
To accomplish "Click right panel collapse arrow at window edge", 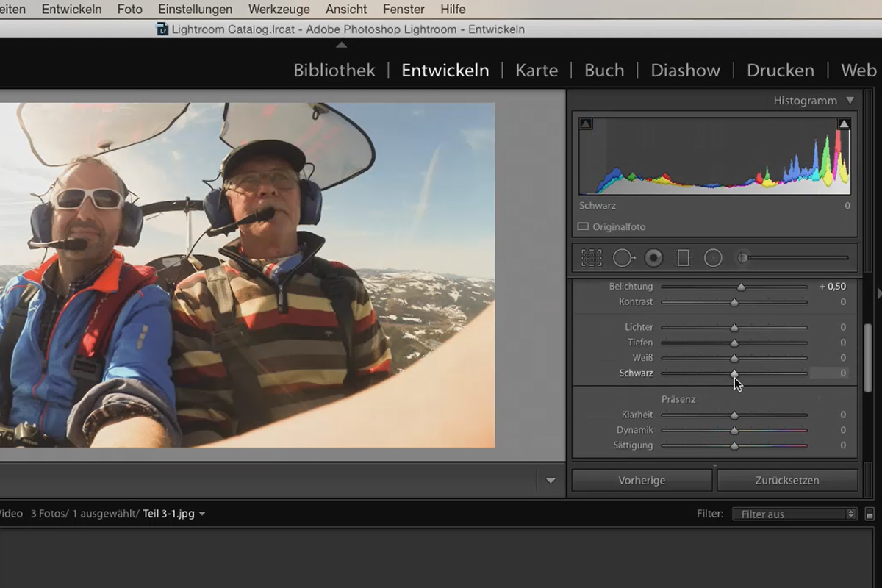I will point(879,293).
